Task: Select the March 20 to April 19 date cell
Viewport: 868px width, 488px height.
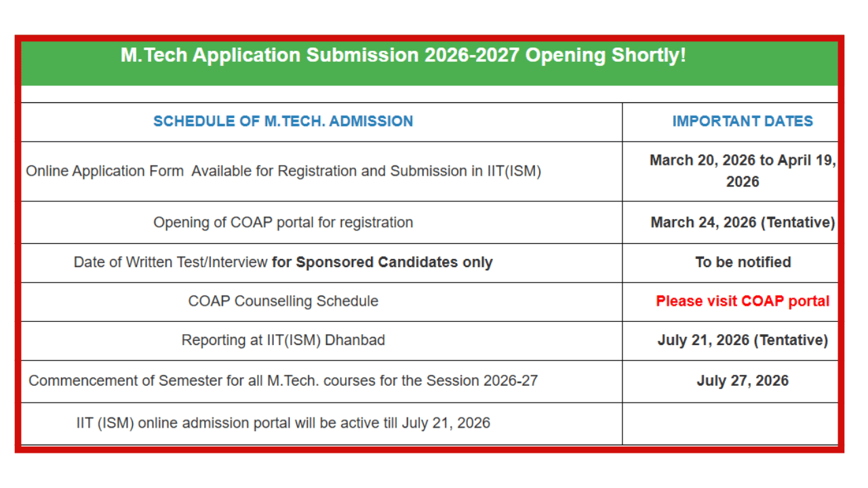Action: tap(743, 171)
